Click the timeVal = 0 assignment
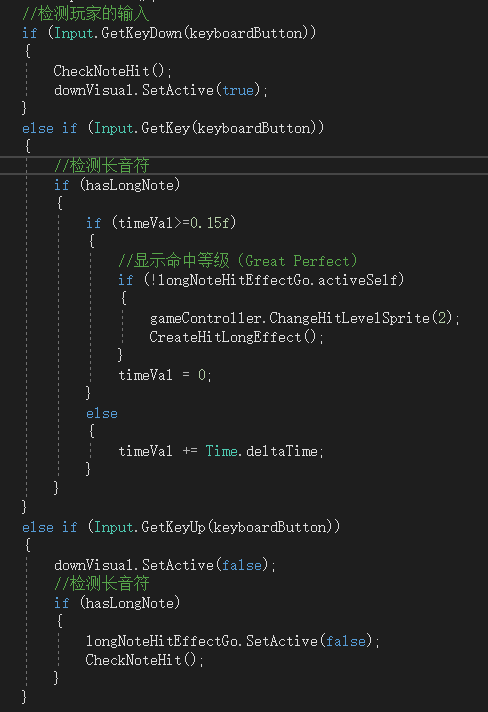This screenshot has height=712, width=488. coord(165,375)
